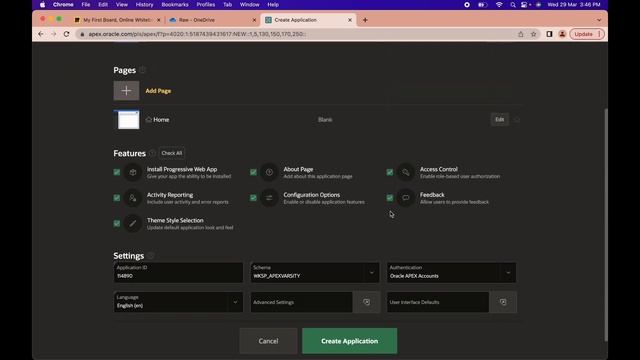
Task: Open the Language dropdown
Action: pyautogui.click(x=178, y=302)
